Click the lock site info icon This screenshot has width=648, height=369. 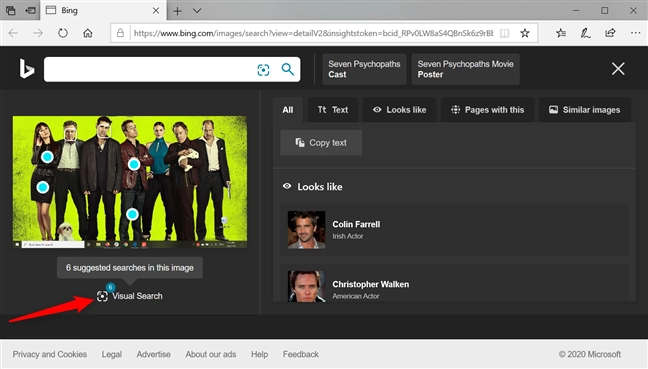(120, 33)
